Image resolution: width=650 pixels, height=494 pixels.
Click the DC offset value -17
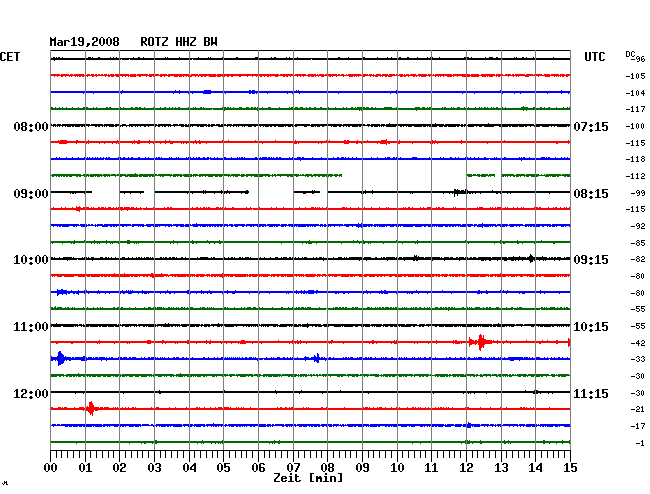(x=637, y=426)
